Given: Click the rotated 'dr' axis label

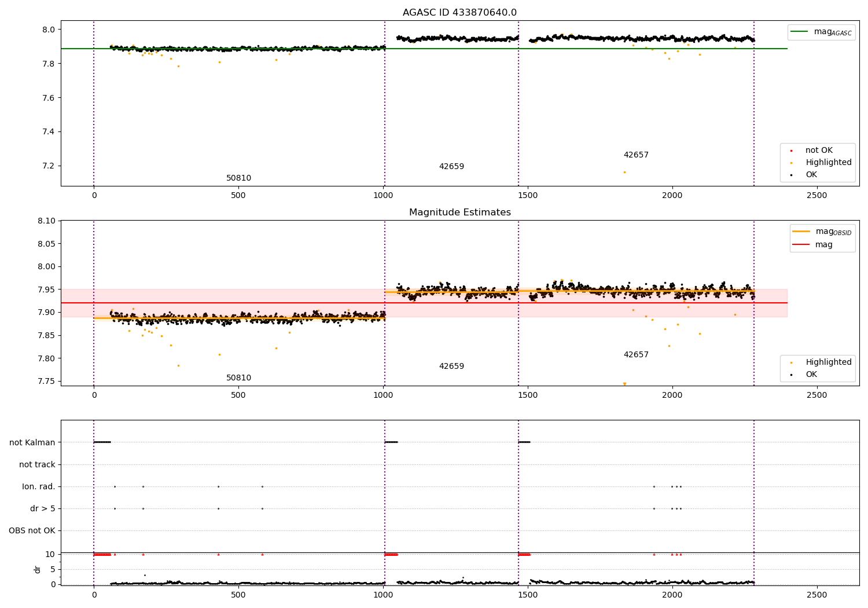Looking at the screenshot, I should 38,569.
